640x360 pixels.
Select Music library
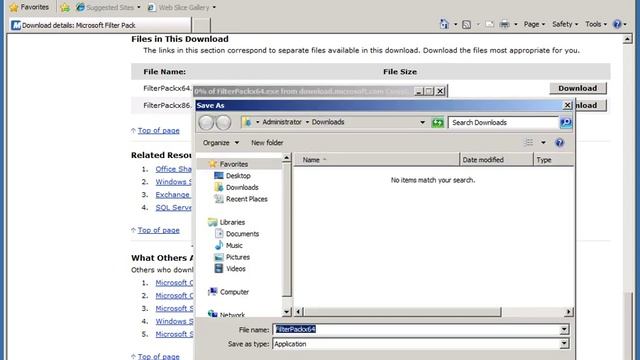229,246
